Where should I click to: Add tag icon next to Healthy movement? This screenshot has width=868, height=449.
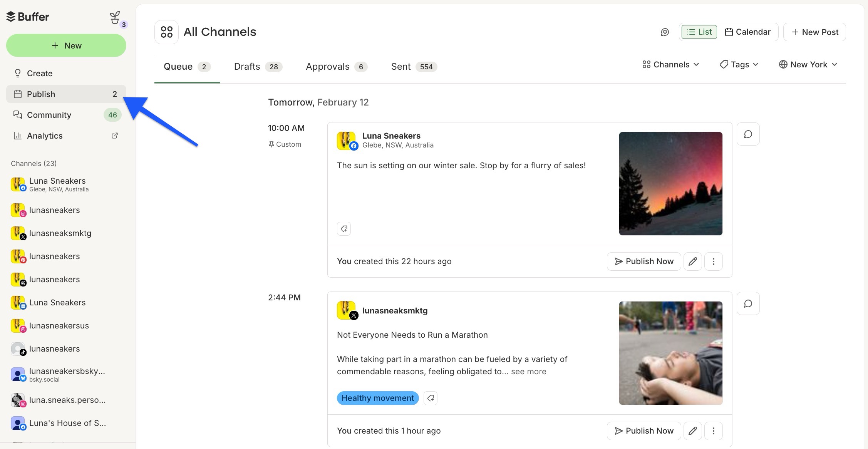(431, 398)
